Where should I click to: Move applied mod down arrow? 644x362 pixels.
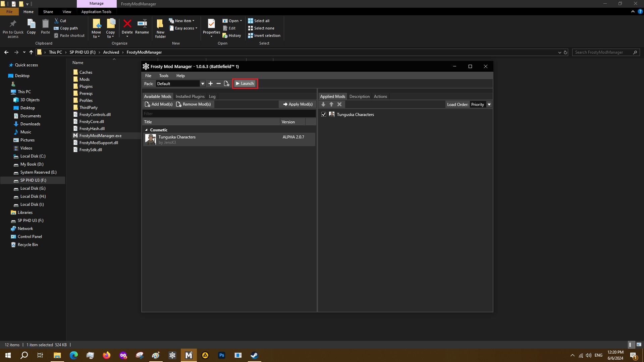coord(323,105)
